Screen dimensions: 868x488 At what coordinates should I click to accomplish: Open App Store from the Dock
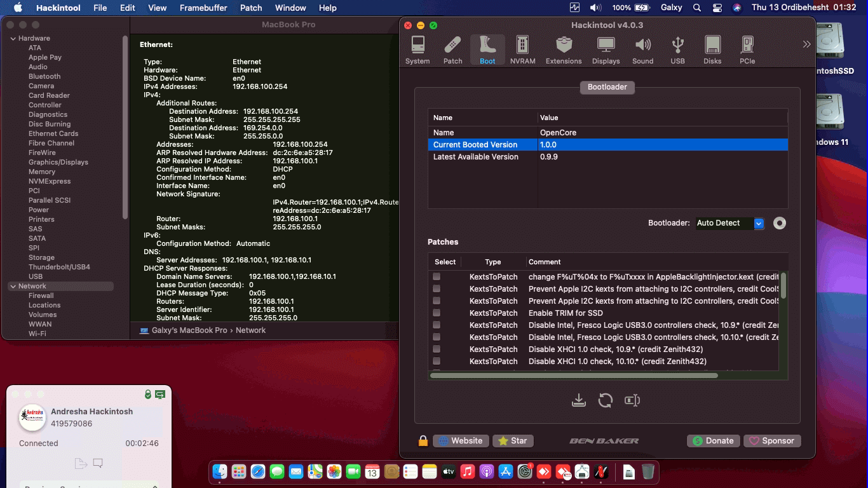[506, 471]
